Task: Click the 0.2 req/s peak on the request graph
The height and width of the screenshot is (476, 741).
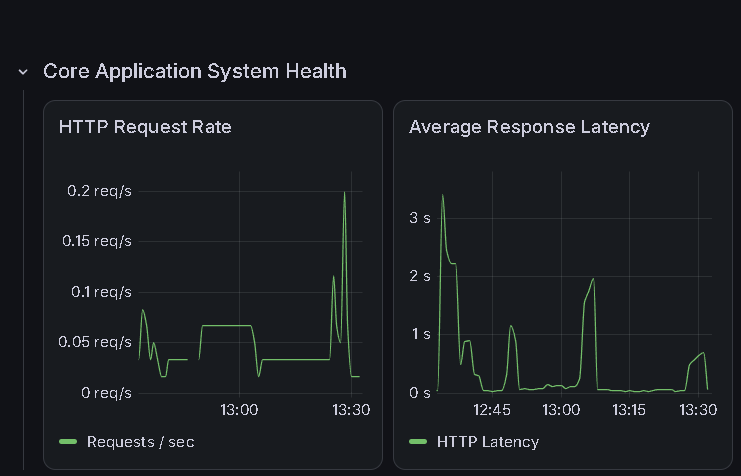Action: [x=345, y=193]
